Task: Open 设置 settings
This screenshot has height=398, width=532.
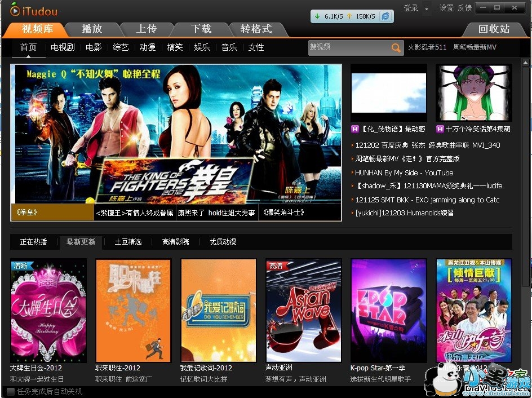Action: [446, 8]
